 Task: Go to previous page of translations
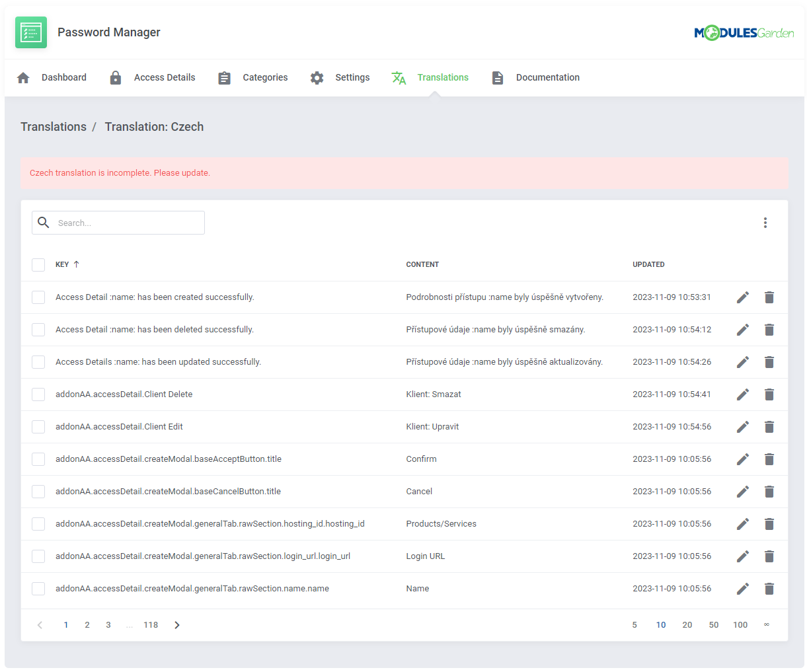(40, 625)
